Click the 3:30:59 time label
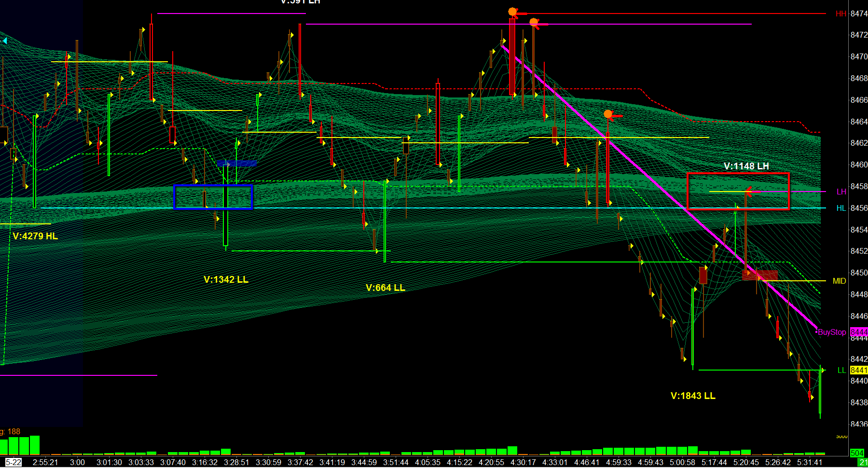Viewport: 868px width, 468px height. tap(268, 462)
